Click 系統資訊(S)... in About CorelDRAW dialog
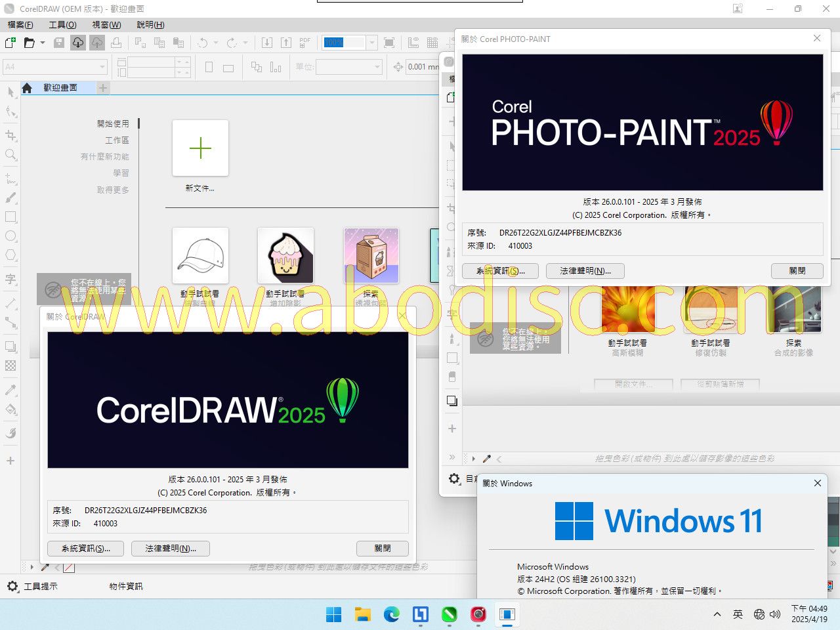This screenshot has width=840, height=630. coord(85,549)
